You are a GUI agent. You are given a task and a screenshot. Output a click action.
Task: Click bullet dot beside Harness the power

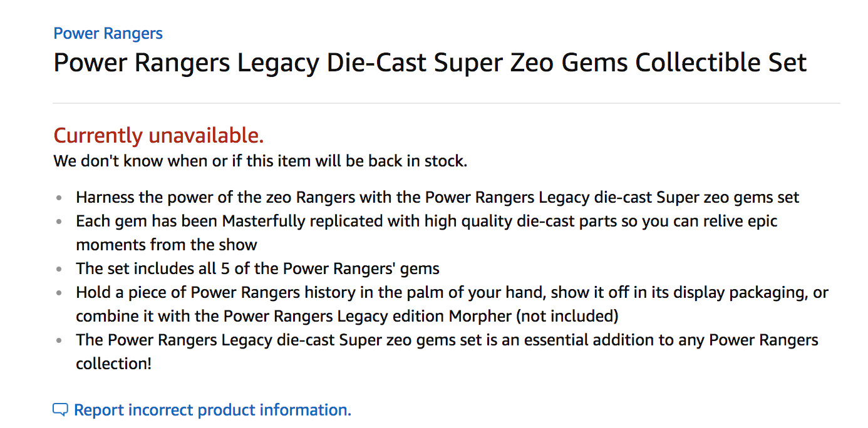pos(59,198)
